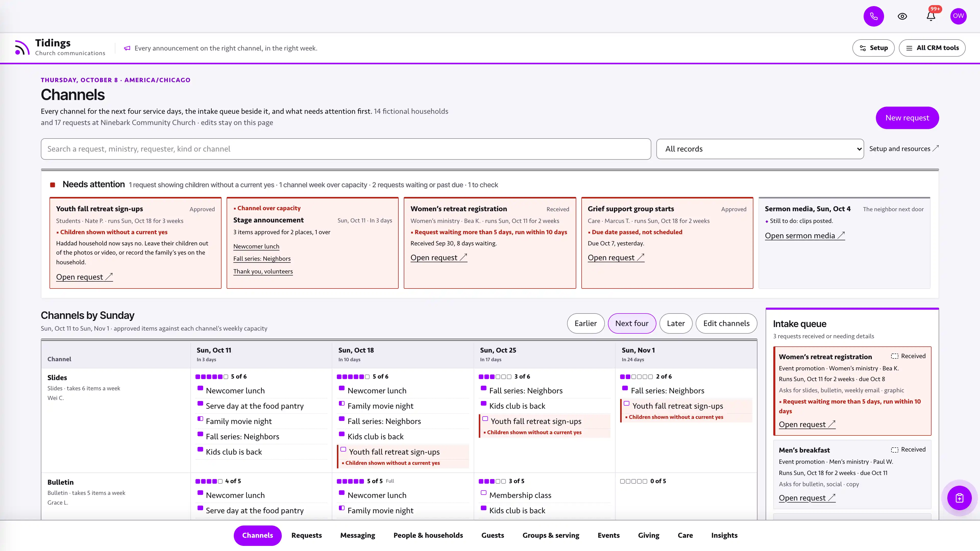Create a New request
The height and width of the screenshot is (551, 980).
click(907, 118)
